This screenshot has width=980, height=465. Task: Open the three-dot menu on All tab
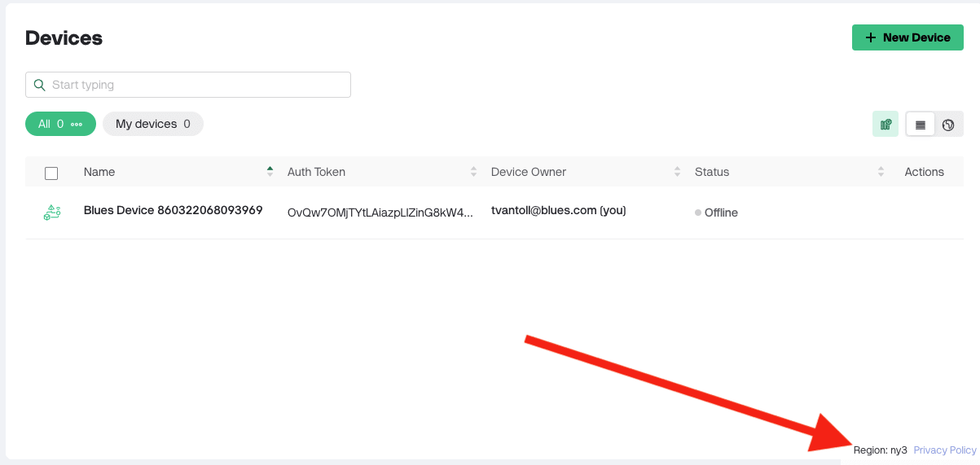point(77,125)
